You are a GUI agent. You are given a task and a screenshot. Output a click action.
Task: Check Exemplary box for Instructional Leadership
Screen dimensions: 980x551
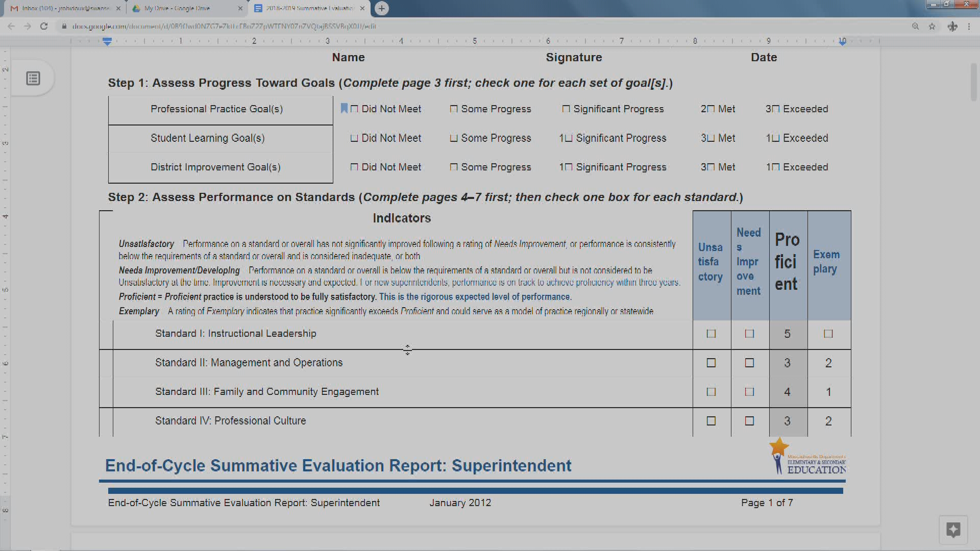click(x=828, y=334)
